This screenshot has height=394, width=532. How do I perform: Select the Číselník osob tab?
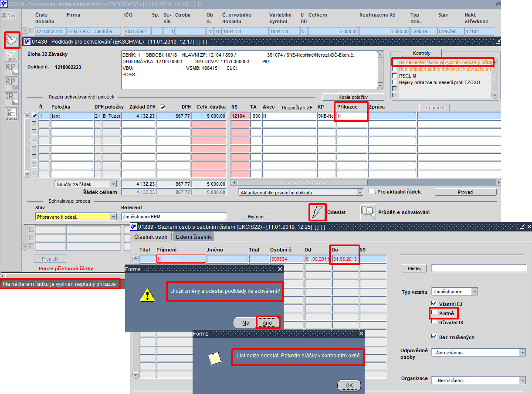pos(151,237)
